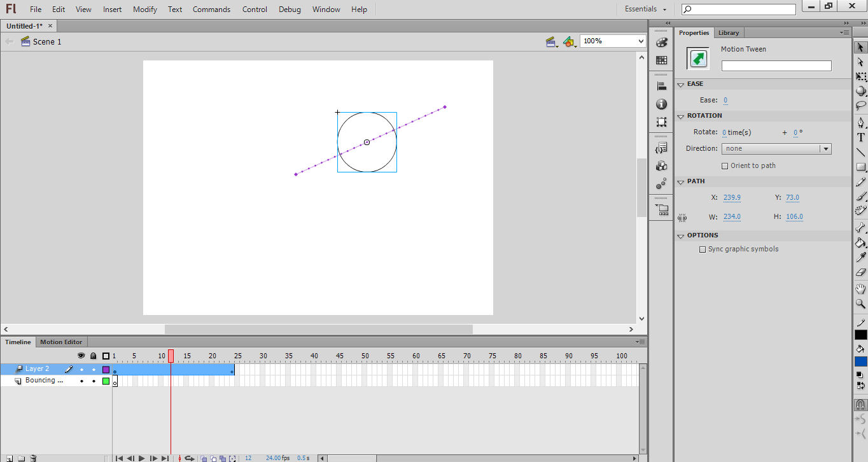Choose the Zoom magnifier tool

pos(860,304)
